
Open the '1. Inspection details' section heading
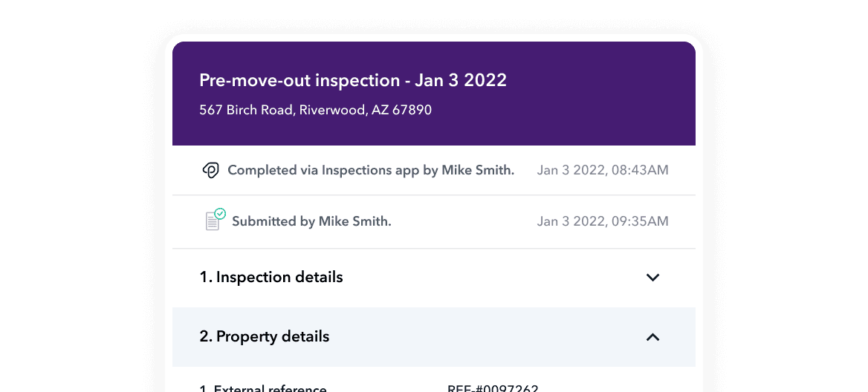click(x=271, y=277)
